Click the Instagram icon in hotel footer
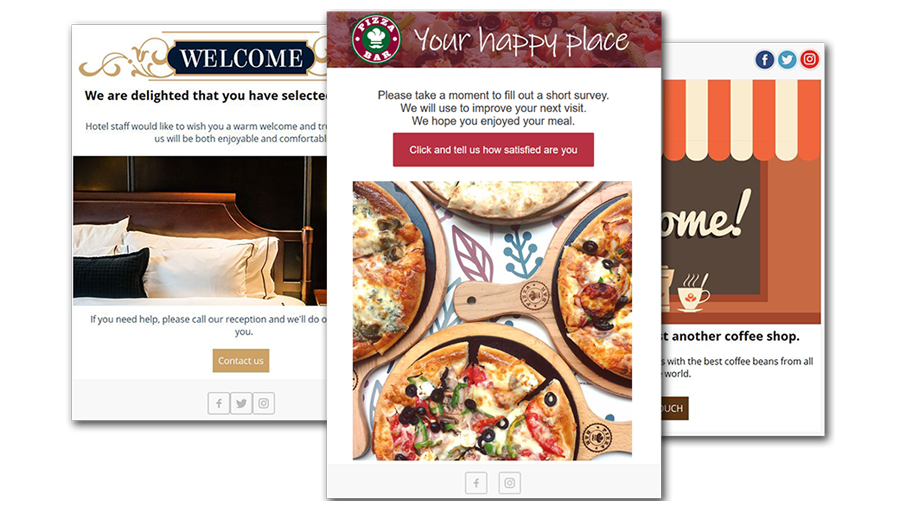This screenshot has width=900, height=511. pyautogui.click(x=263, y=403)
